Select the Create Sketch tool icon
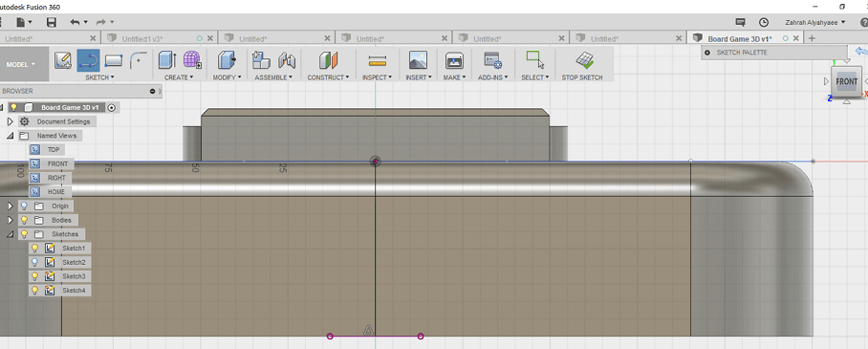The width and height of the screenshot is (868, 349). [63, 60]
